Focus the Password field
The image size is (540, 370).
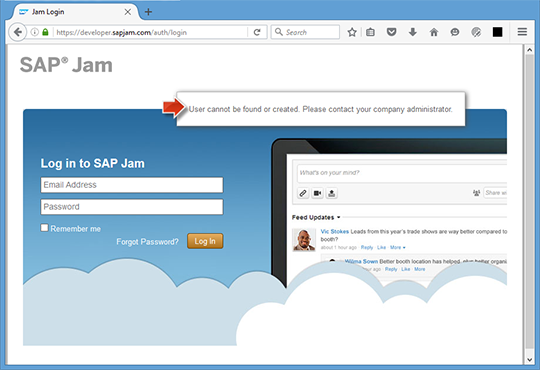(132, 207)
